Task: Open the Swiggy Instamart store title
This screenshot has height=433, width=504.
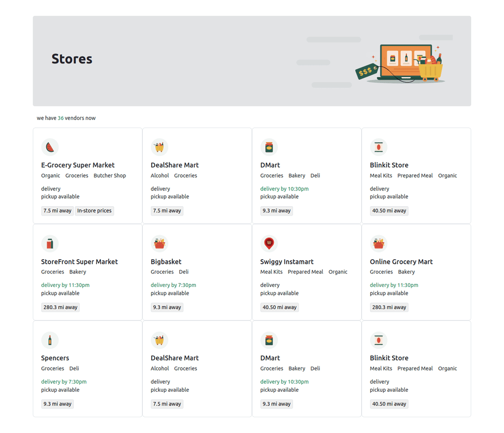Action: click(x=287, y=261)
